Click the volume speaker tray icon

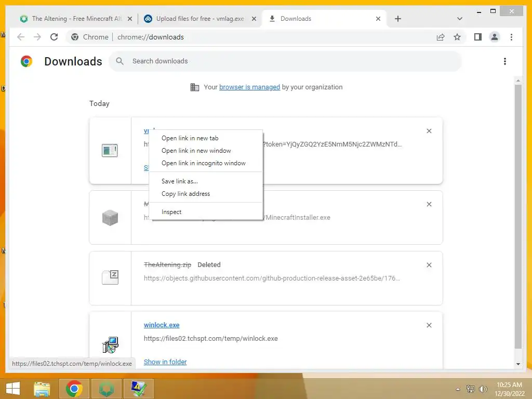click(x=483, y=389)
